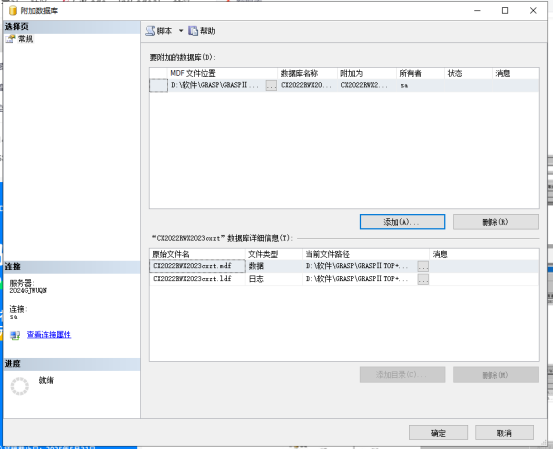Open the view connection properties link
Viewport: 553px width, 449px height.
pyautogui.click(x=49, y=335)
